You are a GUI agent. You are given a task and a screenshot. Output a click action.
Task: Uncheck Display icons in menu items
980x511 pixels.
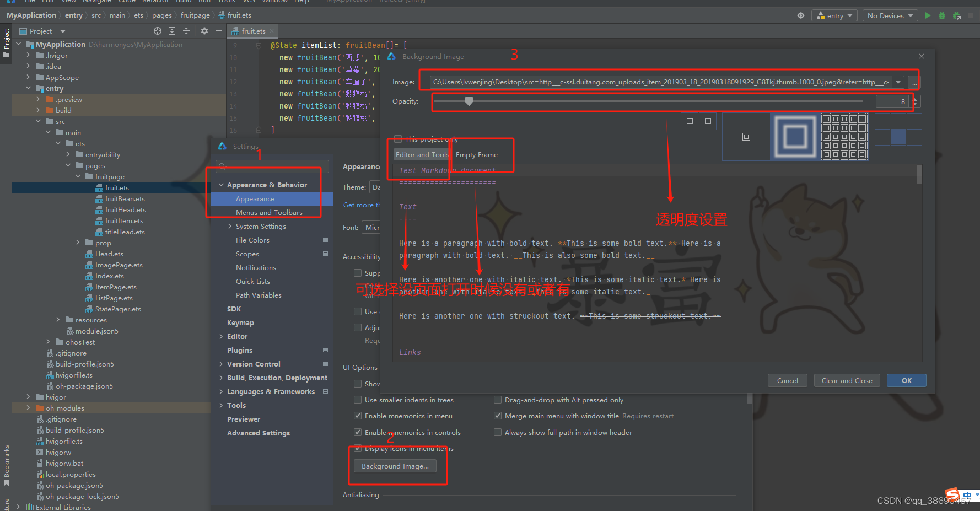click(x=358, y=448)
